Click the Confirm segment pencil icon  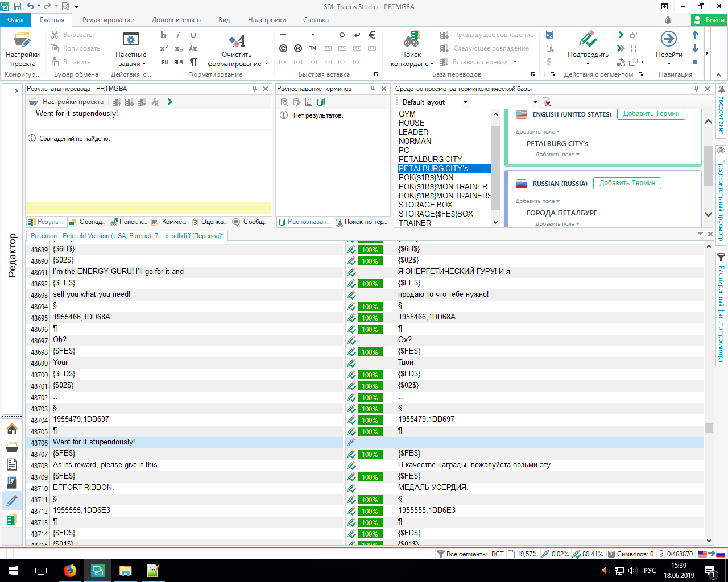588,40
